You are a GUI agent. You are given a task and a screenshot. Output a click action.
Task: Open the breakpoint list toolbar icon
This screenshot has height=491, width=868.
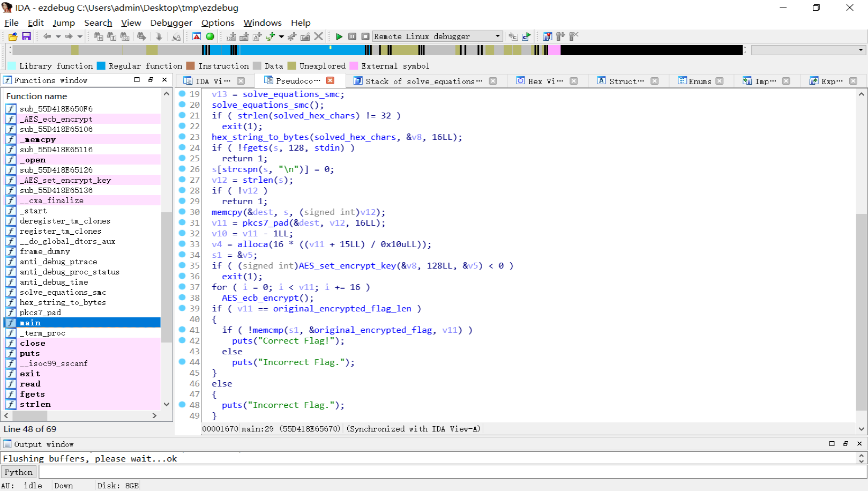coord(547,36)
